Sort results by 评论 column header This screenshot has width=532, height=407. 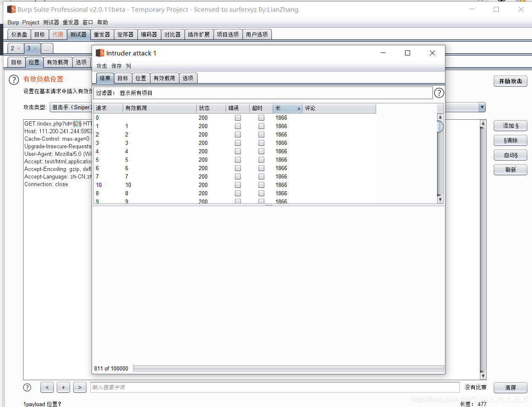pyautogui.click(x=339, y=108)
